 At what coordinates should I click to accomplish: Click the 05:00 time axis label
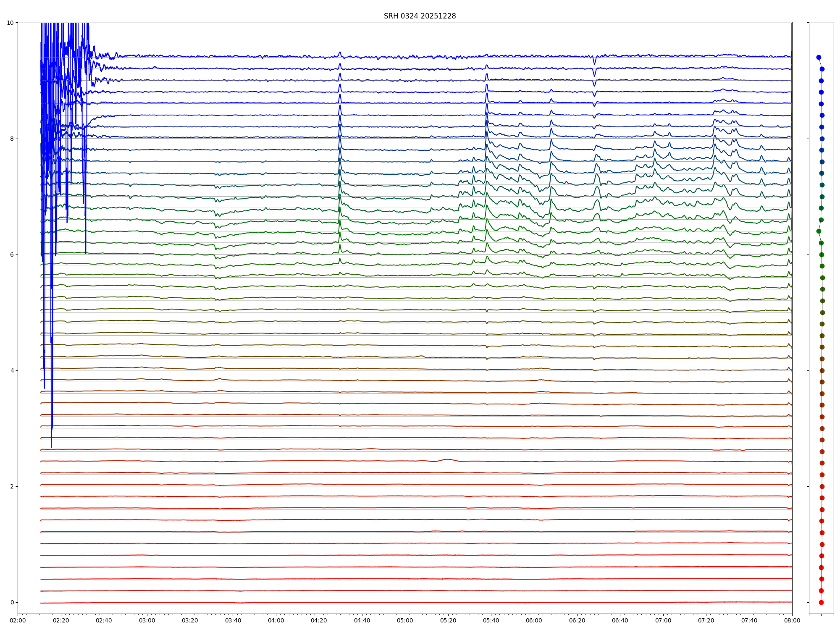405,621
